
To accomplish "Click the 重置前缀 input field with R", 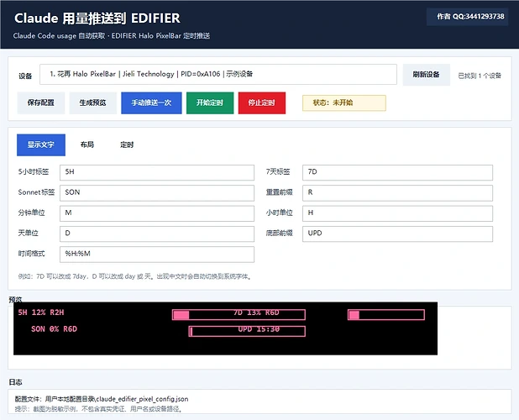I will 397,193.
